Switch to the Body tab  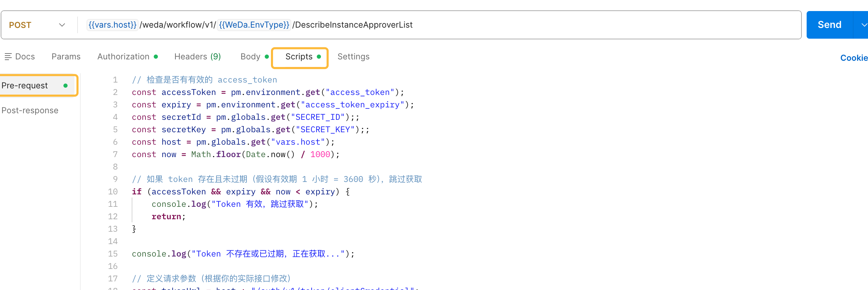[254, 57]
